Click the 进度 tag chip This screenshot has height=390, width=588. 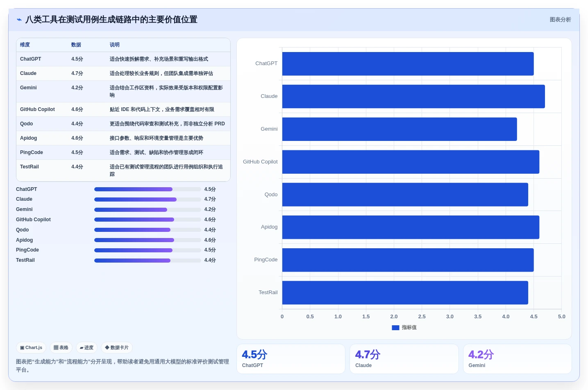coord(86,348)
